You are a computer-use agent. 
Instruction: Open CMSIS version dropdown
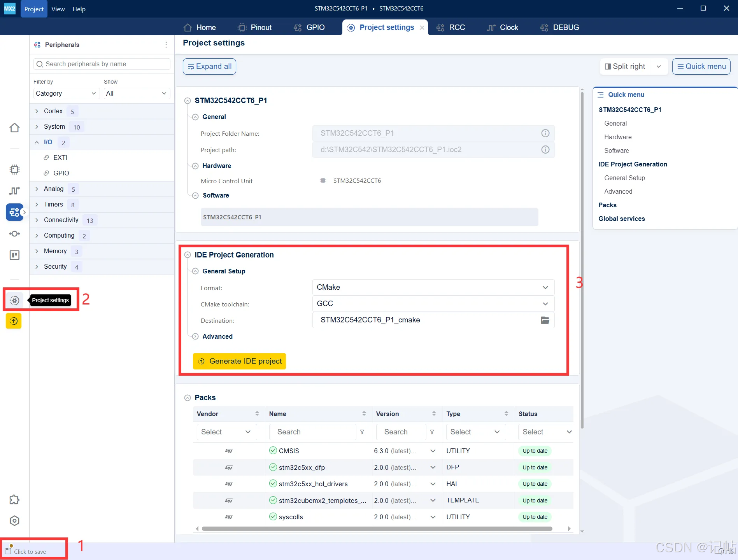(433, 451)
